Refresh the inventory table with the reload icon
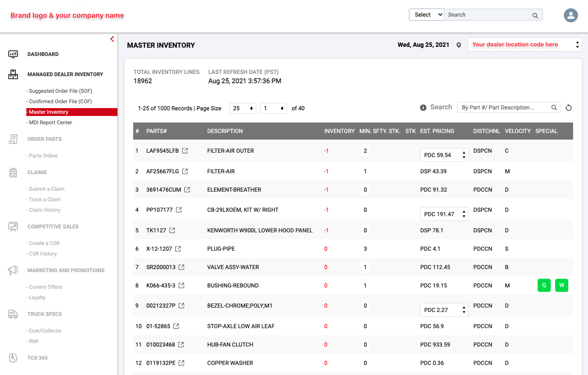The width and height of the screenshot is (588, 375). tap(569, 108)
